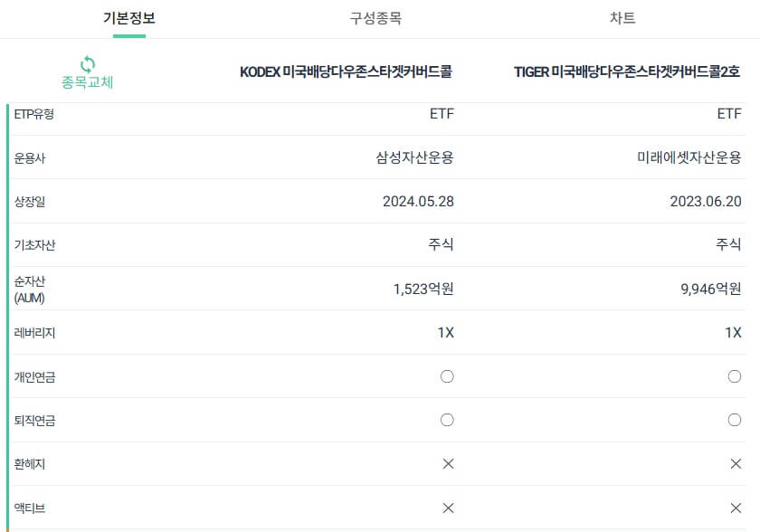The image size is (760, 532).
Task: Open the 차트 tab
Action: coord(622,18)
